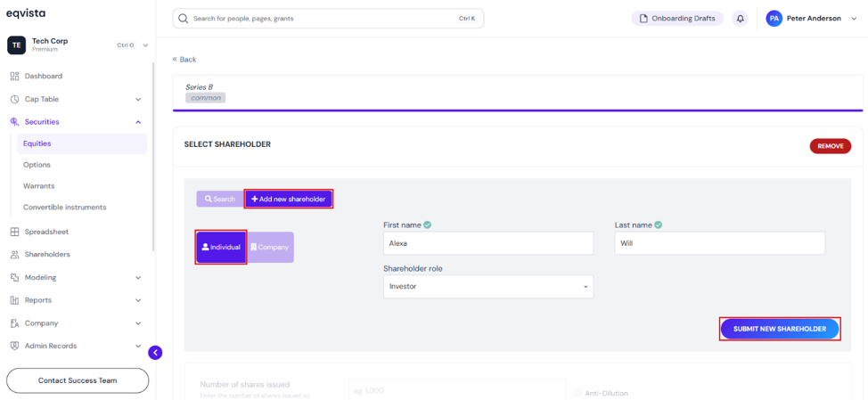Viewport: 868px width, 400px height.
Task: Click the Spreadsheet table icon
Action: click(15, 232)
